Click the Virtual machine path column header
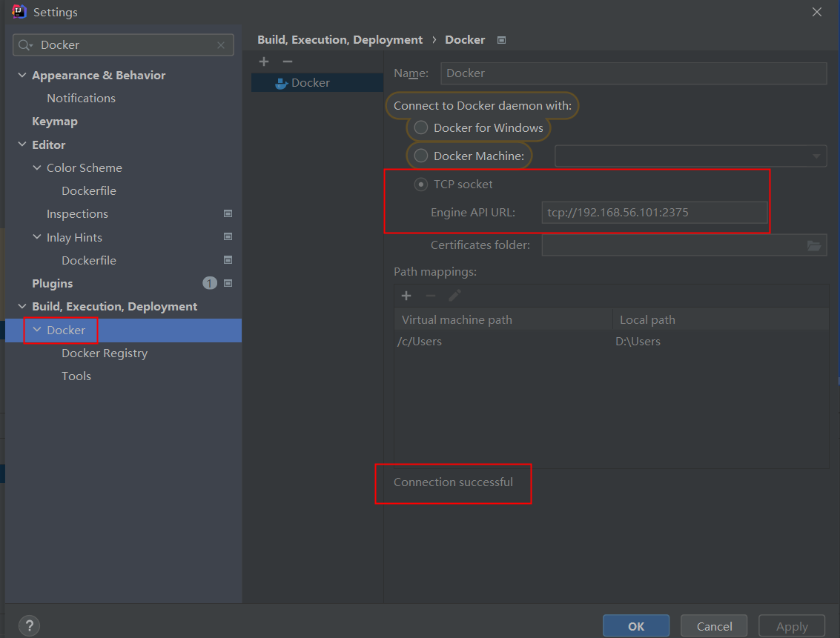The height and width of the screenshot is (638, 840). tap(503, 319)
